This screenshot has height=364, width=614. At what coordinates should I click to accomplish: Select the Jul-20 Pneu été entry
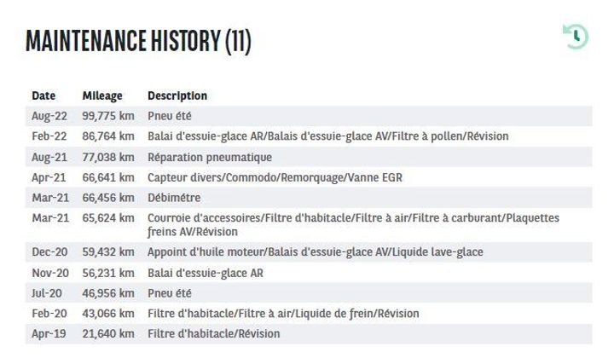pos(309,293)
